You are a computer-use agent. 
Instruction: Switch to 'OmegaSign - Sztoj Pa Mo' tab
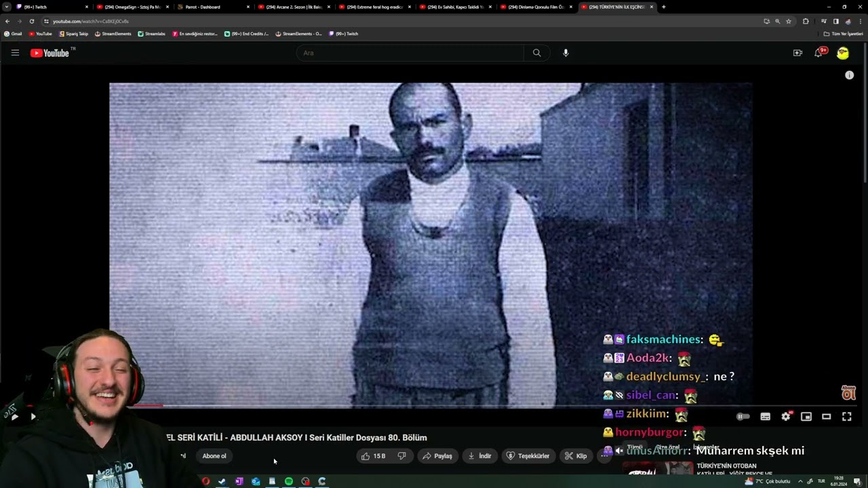click(132, 7)
